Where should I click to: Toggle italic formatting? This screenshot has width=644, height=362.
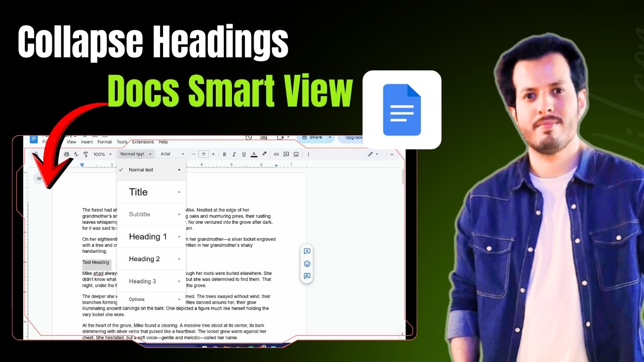[x=234, y=154]
